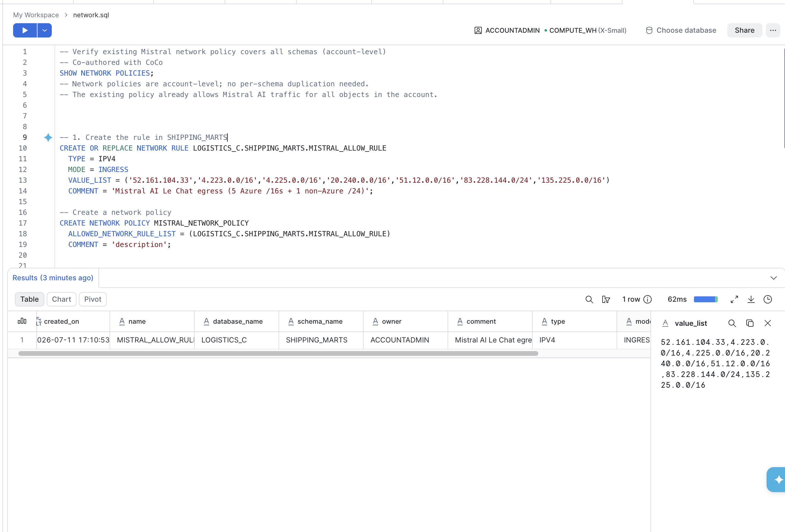
Task: Click the CREATE OR REPLACE NETWORK RULE line
Action: pyautogui.click(x=223, y=148)
